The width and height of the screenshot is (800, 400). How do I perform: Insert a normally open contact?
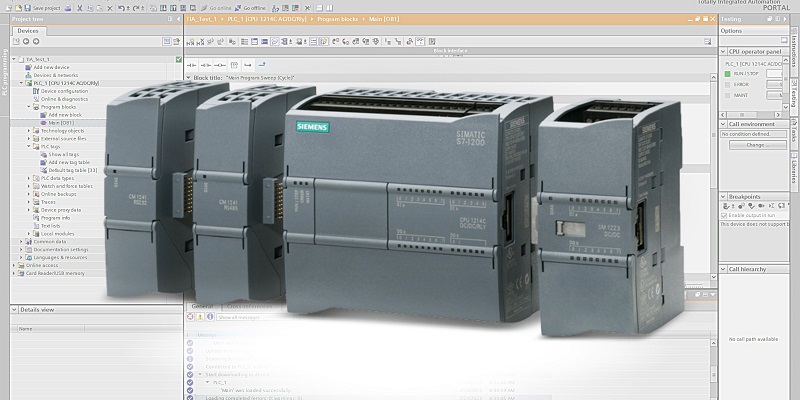click(191, 65)
